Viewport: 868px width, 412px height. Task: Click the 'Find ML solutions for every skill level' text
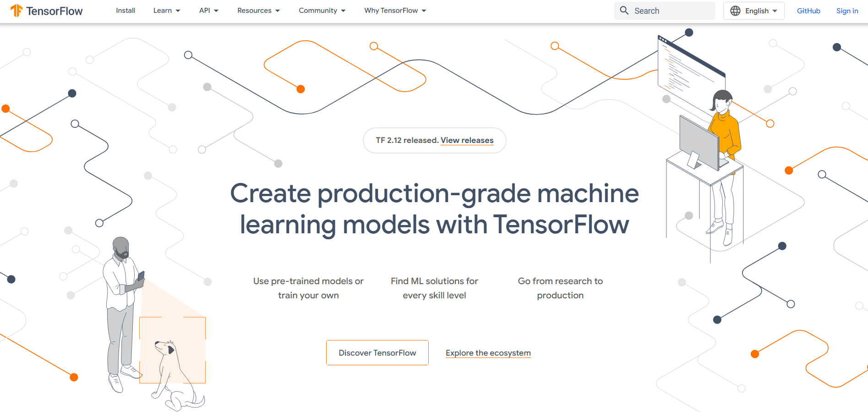434,288
